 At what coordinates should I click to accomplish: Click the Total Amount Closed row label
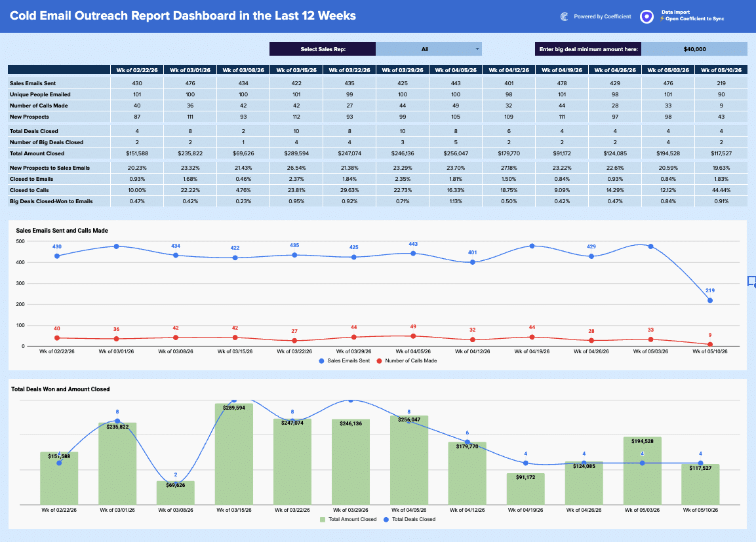tap(37, 153)
